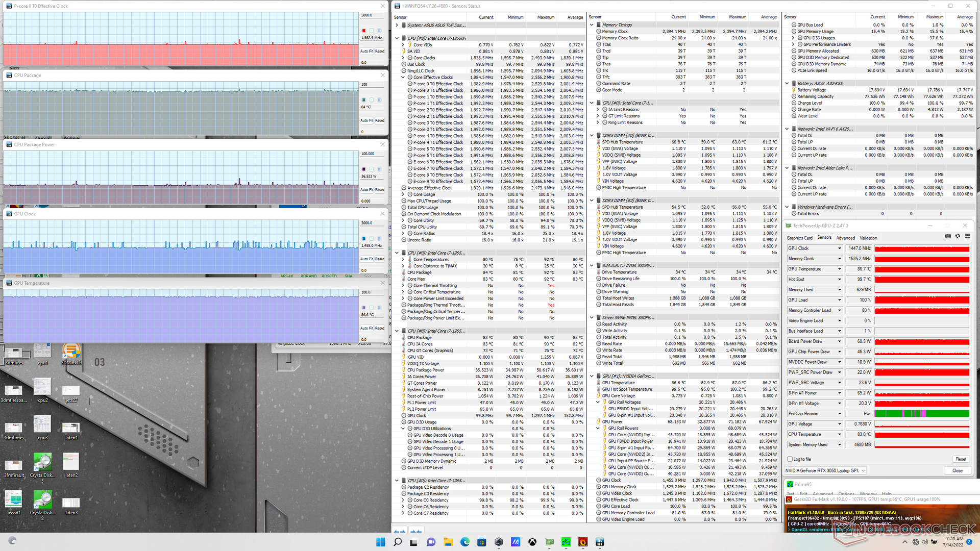Open the Windows Start menu
980x551 pixels.
pos(381,542)
